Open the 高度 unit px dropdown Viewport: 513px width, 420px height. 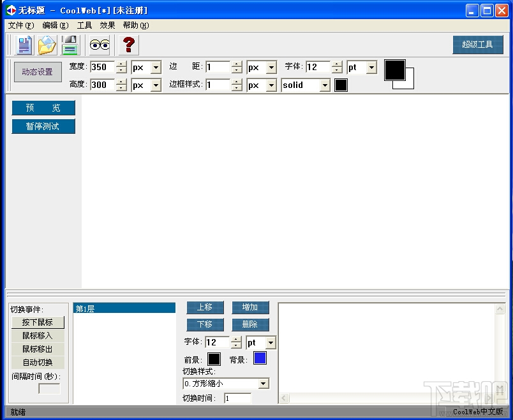(156, 85)
